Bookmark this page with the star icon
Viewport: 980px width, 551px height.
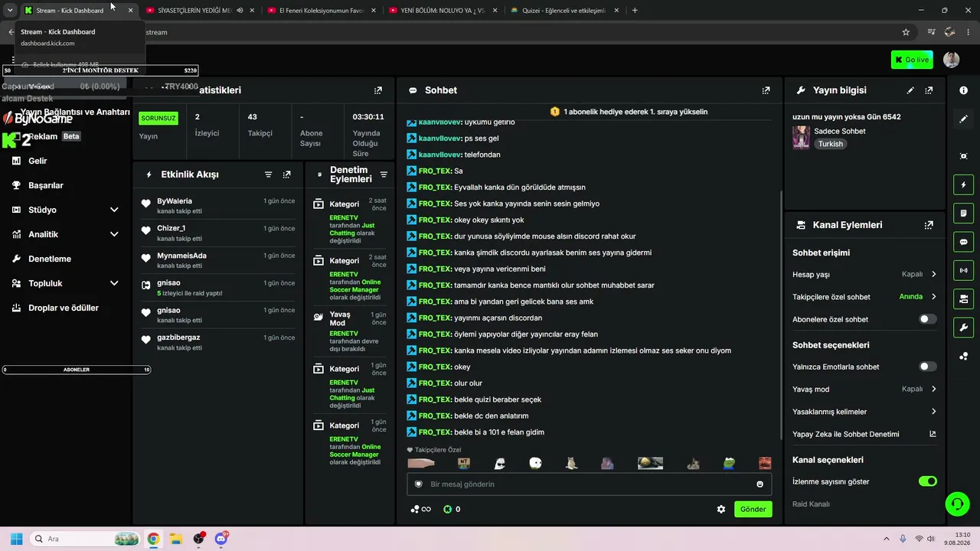tap(906, 32)
